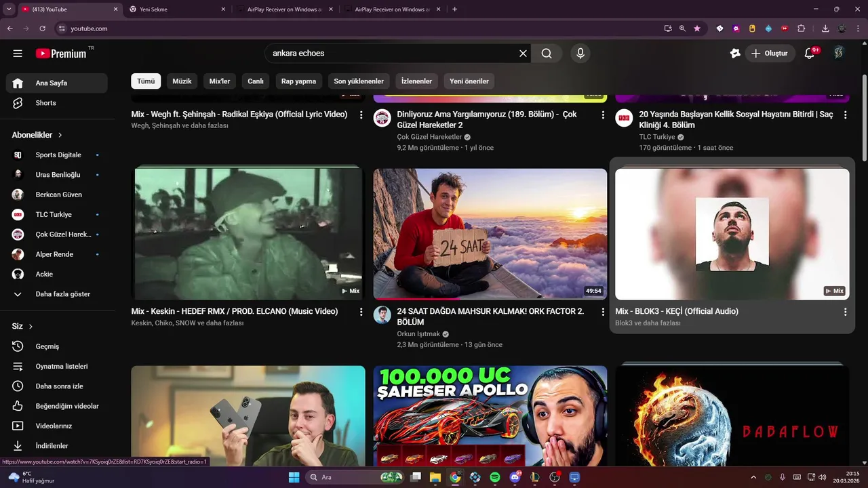
Task: Open the 100.000 UC ŞAHESER APOLLO thumbnail
Action: (x=490, y=415)
